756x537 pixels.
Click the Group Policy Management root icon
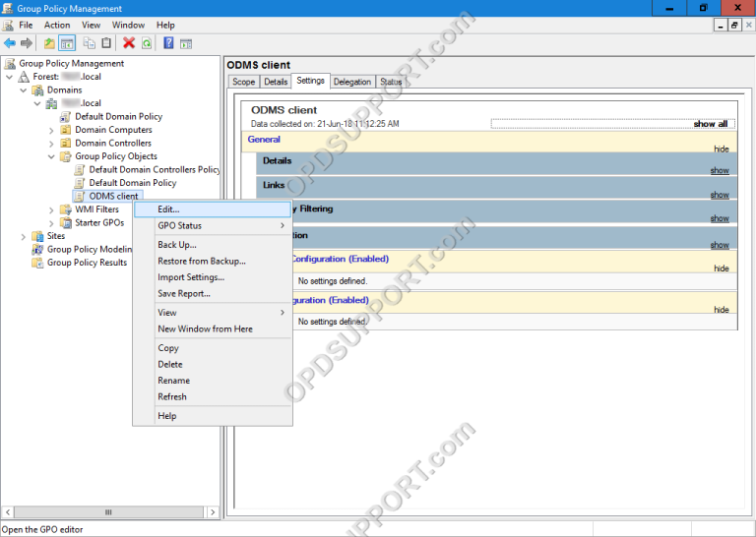(10, 64)
